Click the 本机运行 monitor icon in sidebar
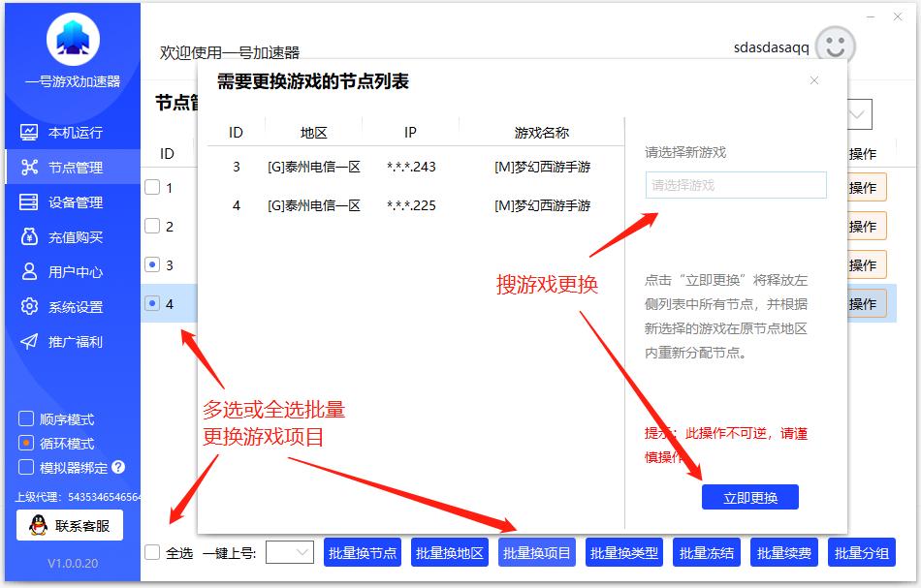Image resolution: width=921 pixels, height=588 pixels. (29, 133)
